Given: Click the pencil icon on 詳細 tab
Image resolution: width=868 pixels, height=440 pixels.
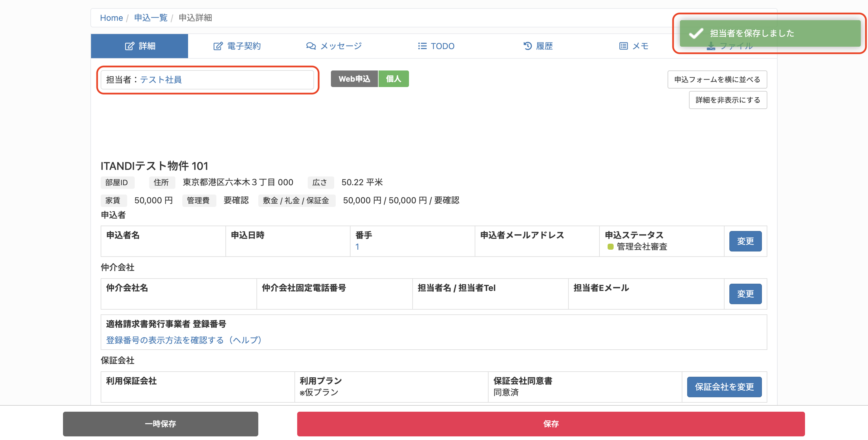Looking at the screenshot, I should point(129,46).
